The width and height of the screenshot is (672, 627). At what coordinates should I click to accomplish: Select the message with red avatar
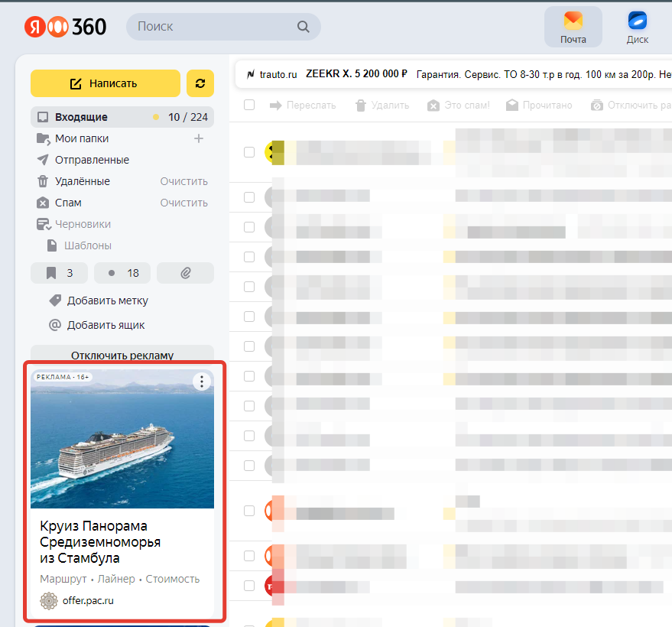[249, 586]
